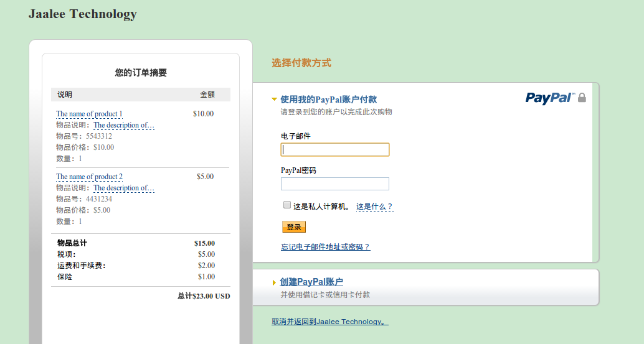Open the 这是什么？ help link

click(374, 207)
